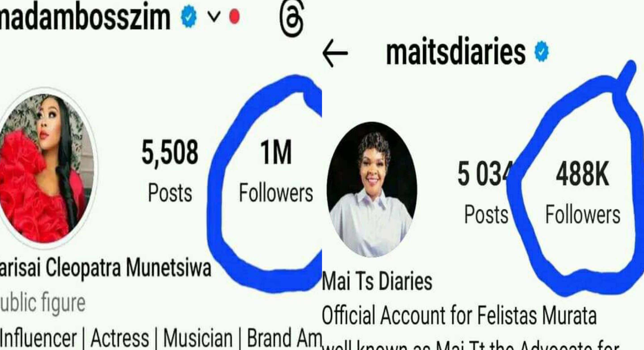Click the maitsdiaries username title
The height and width of the screenshot is (350, 644).
[x=456, y=52]
